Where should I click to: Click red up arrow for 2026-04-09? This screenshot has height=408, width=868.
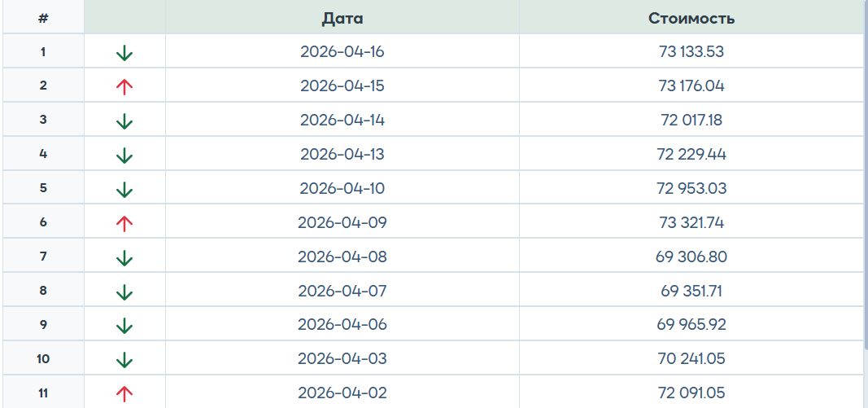point(124,223)
